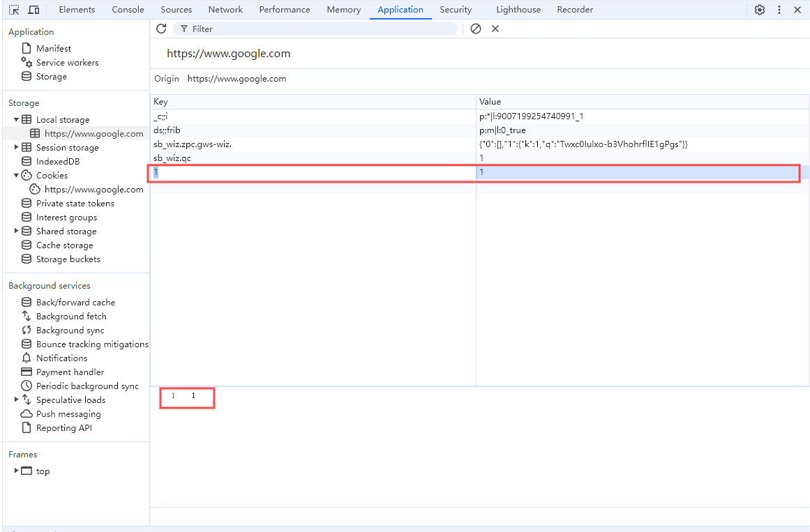Toggle the device toolbar icon
810x532 pixels.
point(33,10)
